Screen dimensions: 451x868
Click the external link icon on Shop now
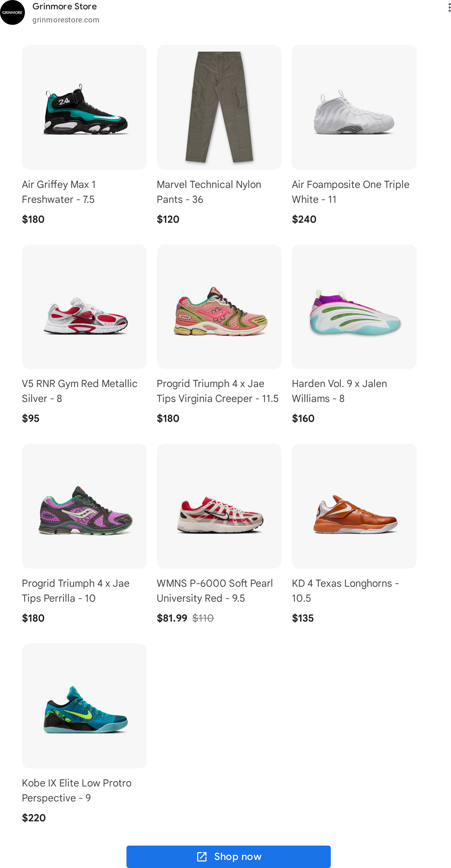pyautogui.click(x=202, y=856)
